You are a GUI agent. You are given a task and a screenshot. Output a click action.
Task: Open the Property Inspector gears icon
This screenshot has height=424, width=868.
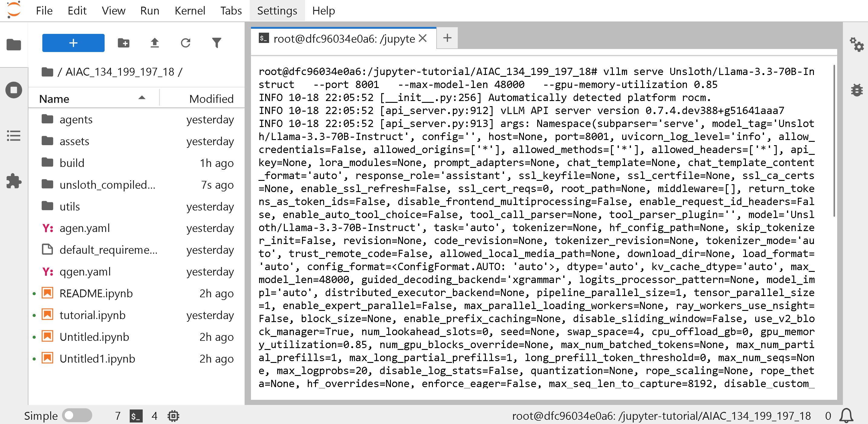pyautogui.click(x=856, y=44)
